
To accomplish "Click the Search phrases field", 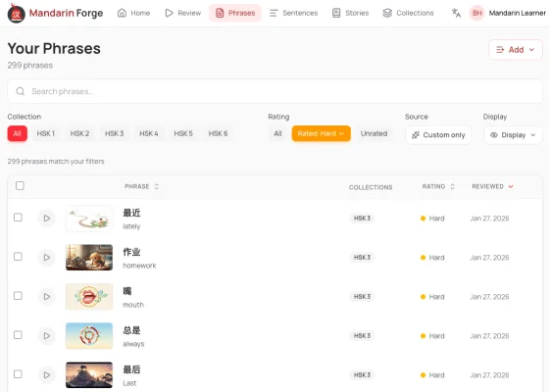I will point(274,91).
